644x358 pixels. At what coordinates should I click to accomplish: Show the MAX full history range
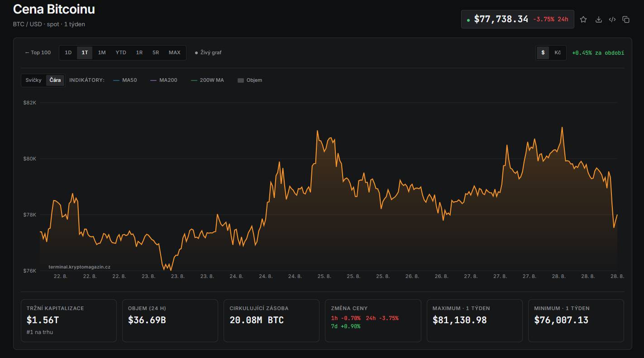tap(175, 52)
